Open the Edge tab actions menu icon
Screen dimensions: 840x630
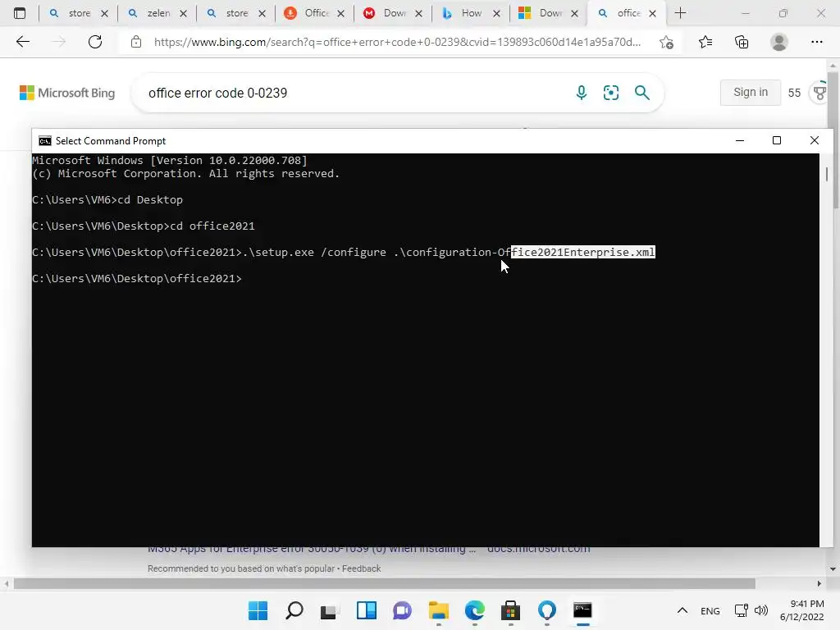20,13
